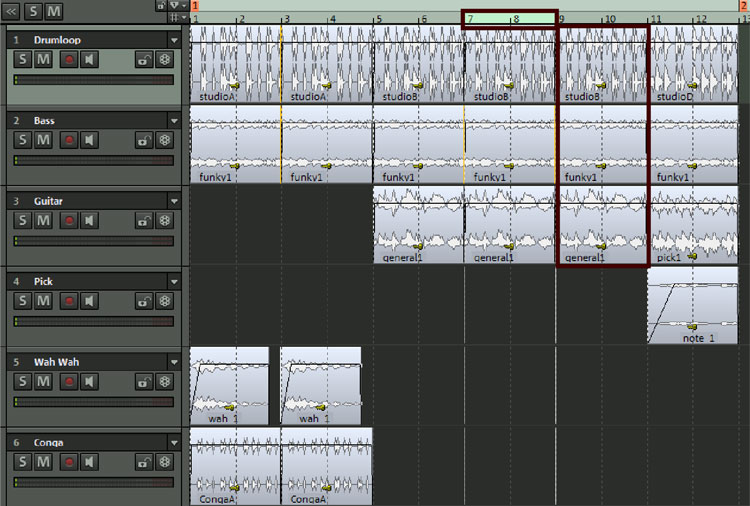The height and width of the screenshot is (506, 750).
Task: Select the pick1 clip on Guitar track
Action: (693, 225)
